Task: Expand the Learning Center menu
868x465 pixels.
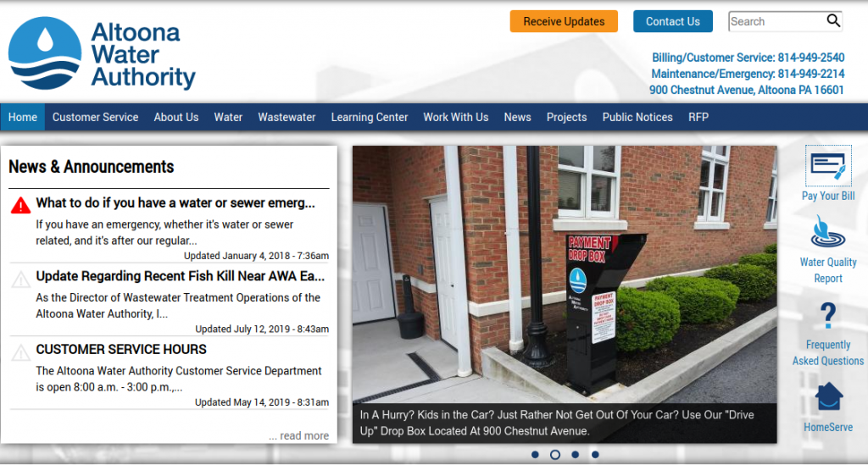Action: [x=369, y=118]
